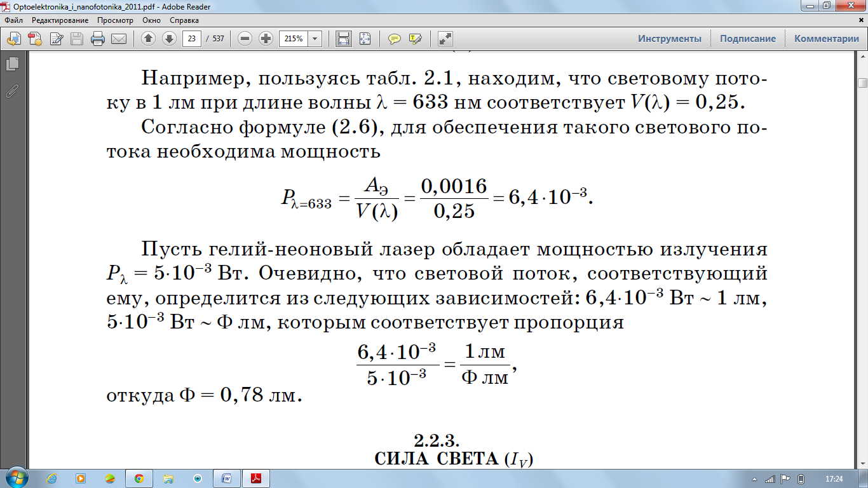Click the vertical scrollbar thumb
This screenshot has height=488, width=868.
tap(862, 83)
